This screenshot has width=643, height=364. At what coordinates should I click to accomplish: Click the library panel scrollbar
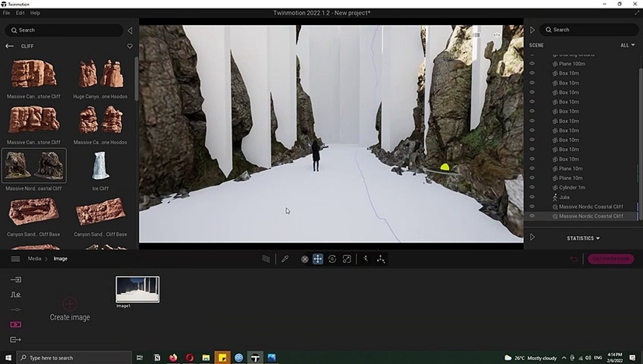(136, 78)
